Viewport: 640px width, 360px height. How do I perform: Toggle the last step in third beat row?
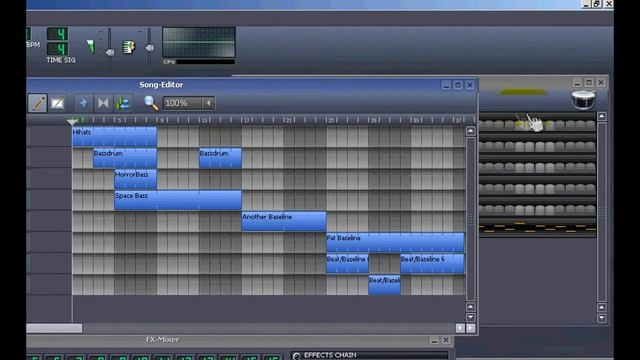(591, 167)
